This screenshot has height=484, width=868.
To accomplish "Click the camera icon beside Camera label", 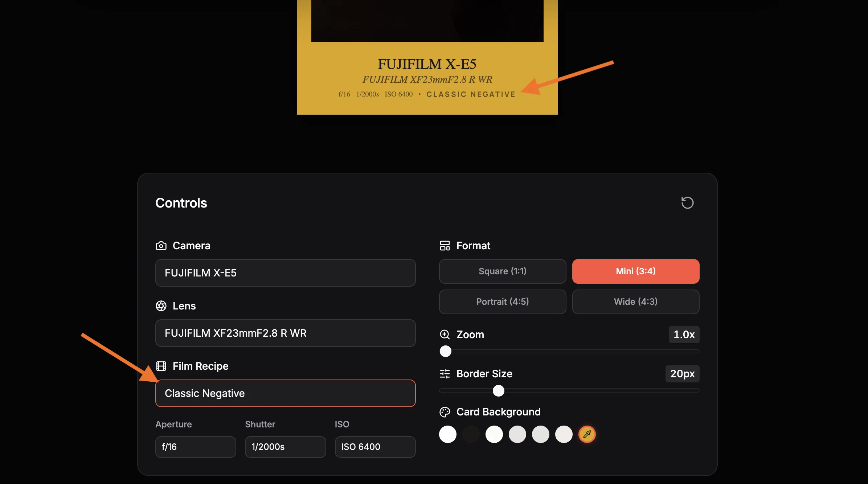I will pos(161,246).
